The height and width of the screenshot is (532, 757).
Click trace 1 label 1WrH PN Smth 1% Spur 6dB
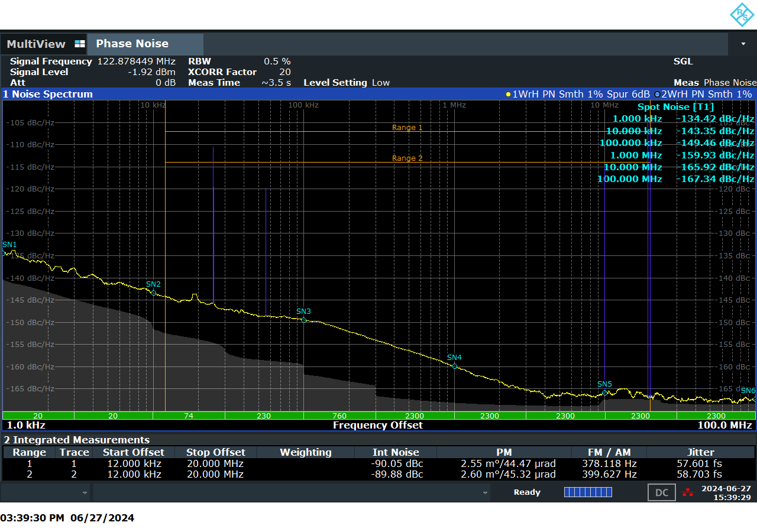[581, 95]
